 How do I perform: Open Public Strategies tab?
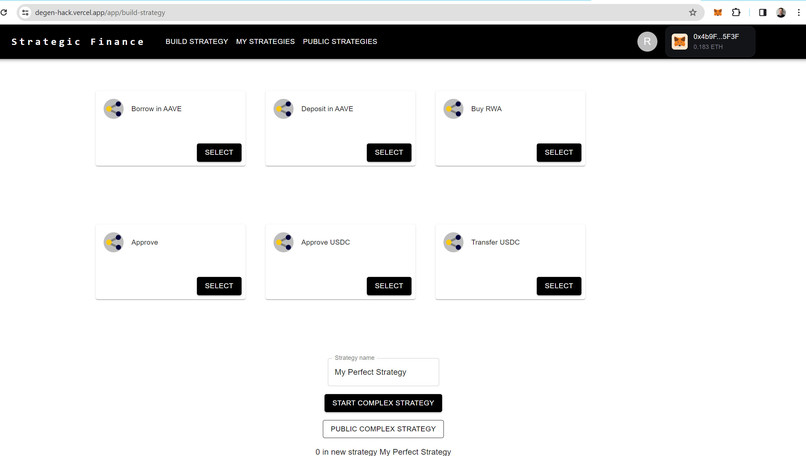(340, 41)
